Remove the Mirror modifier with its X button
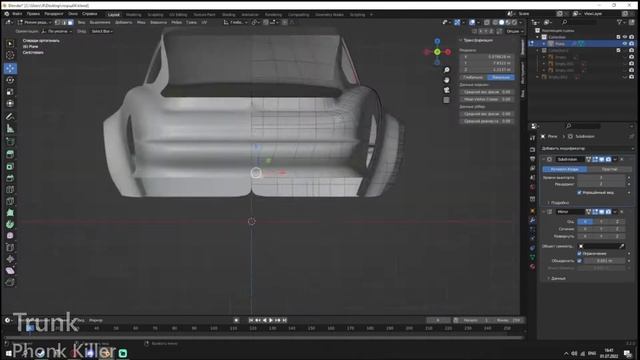 622,211
